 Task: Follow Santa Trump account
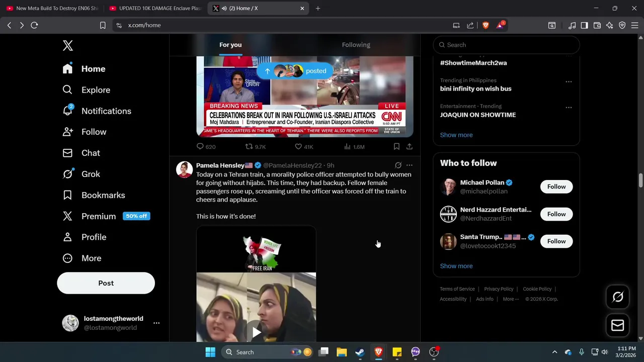pos(556,241)
